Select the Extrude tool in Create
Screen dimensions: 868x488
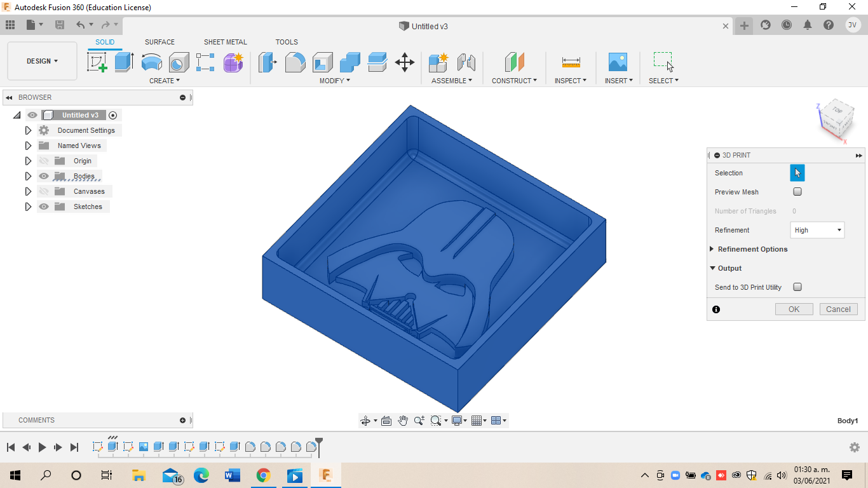(124, 62)
